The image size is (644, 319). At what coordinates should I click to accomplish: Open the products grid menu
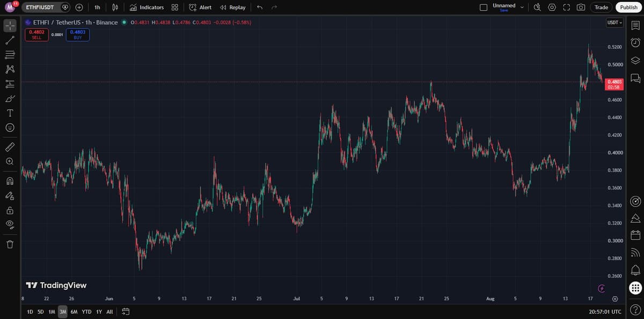[635, 288]
